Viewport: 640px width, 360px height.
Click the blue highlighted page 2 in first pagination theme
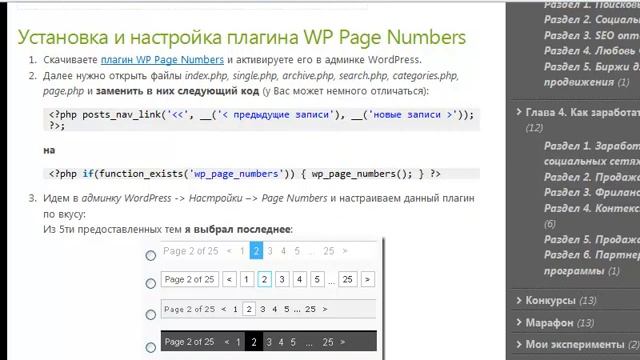256,251
